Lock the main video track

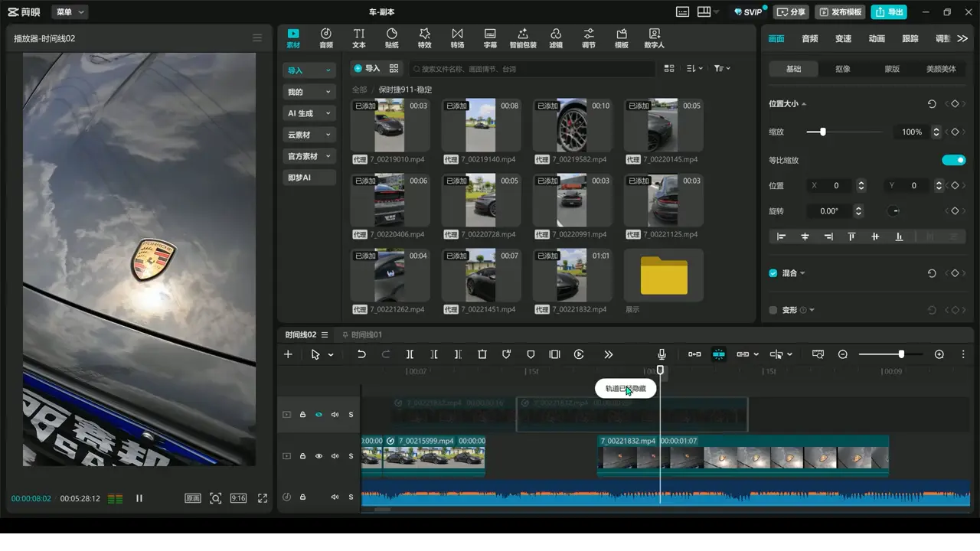pos(302,456)
